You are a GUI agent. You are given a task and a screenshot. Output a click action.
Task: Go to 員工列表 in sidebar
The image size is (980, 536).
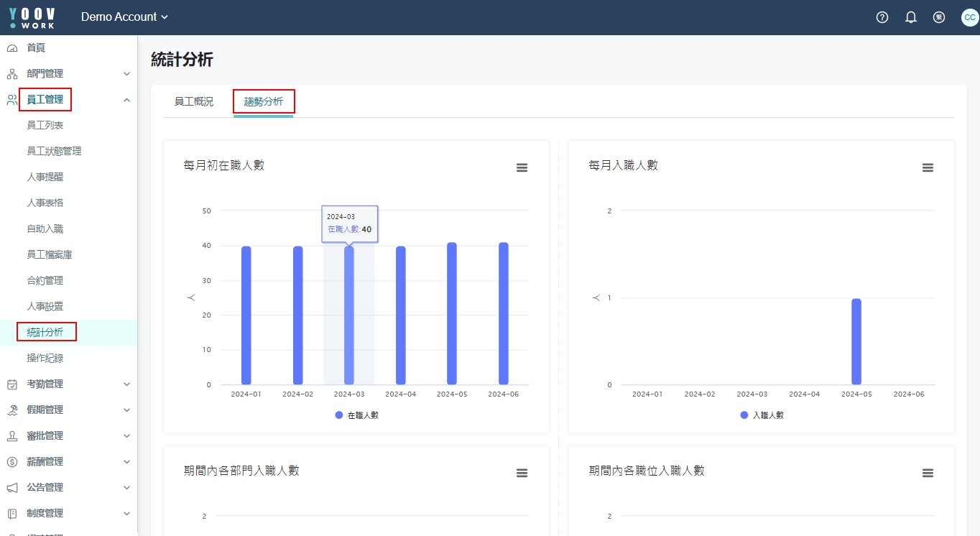tap(45, 125)
